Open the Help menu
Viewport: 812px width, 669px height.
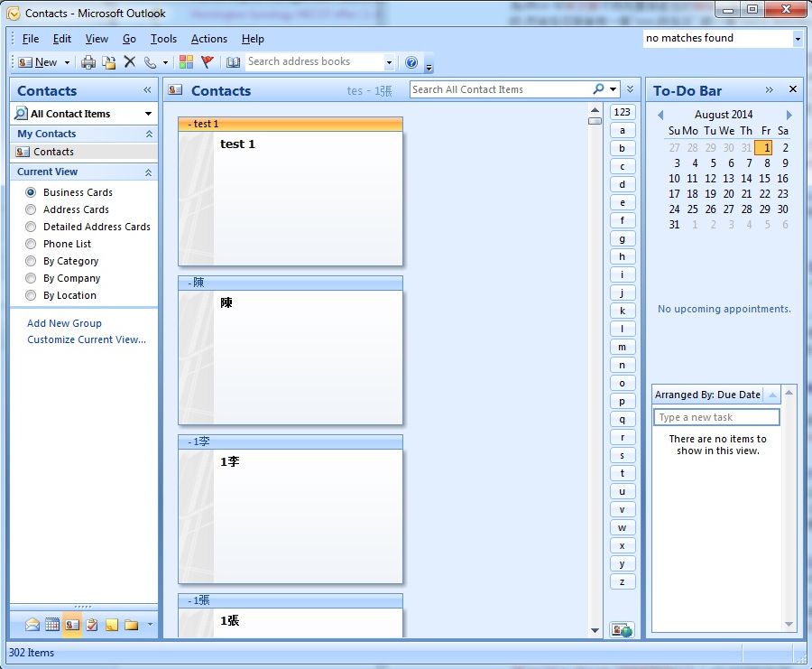tap(253, 39)
